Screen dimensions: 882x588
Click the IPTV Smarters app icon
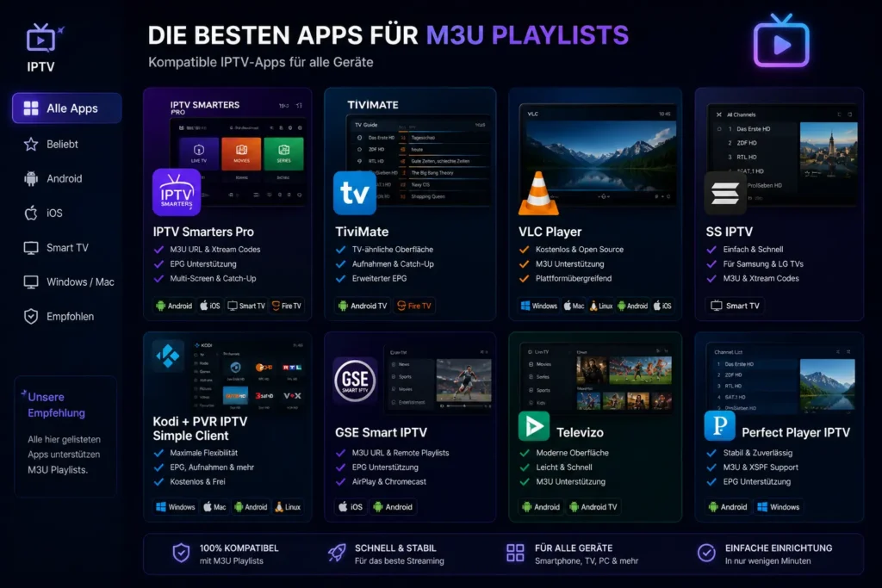(x=177, y=192)
